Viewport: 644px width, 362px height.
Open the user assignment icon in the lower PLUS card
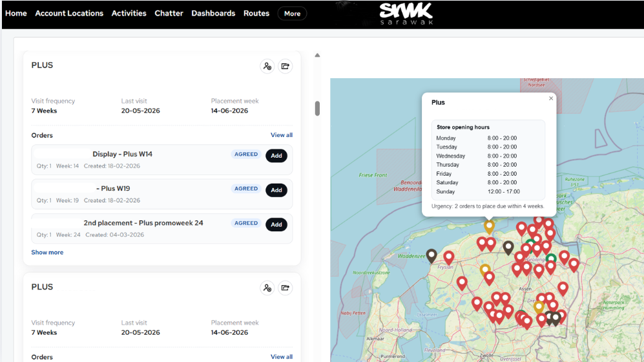coord(267,288)
